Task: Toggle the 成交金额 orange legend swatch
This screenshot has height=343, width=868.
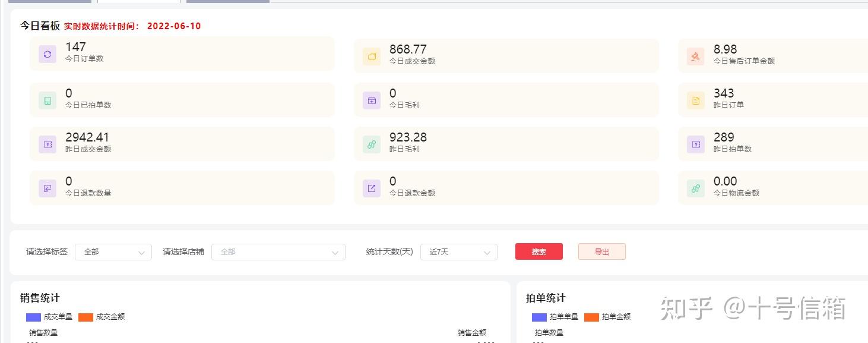Action: pos(85,317)
